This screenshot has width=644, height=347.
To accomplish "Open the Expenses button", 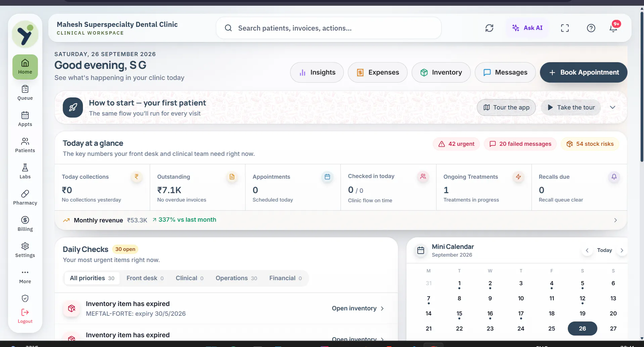I will pyautogui.click(x=378, y=73).
